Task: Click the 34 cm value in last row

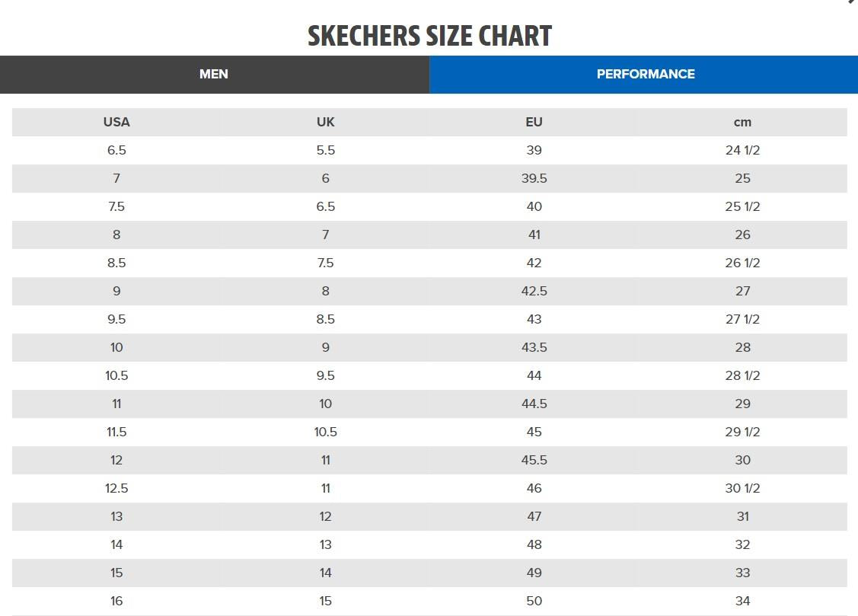Action: (742, 601)
